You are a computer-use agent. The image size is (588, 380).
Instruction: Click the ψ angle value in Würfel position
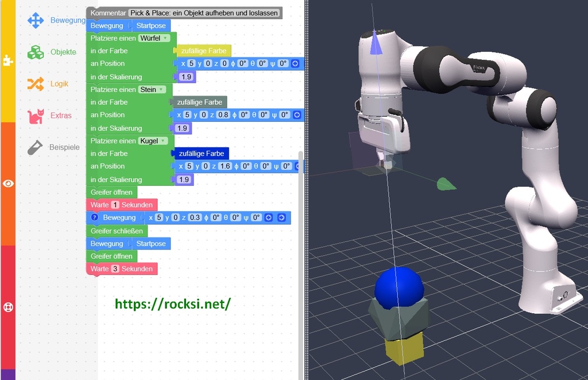coord(284,63)
